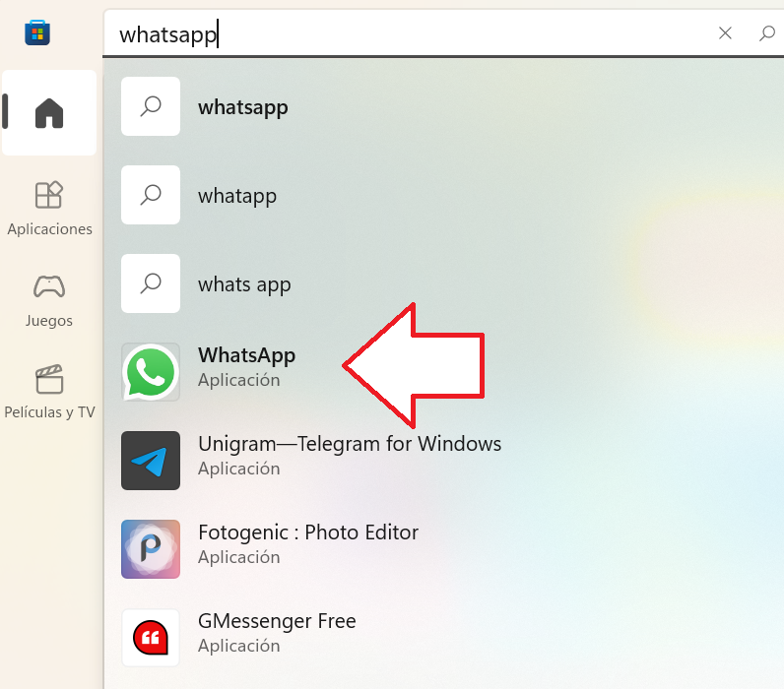Open the green WhatsApp app icon
Screen dimensions: 784x689
[151, 372]
